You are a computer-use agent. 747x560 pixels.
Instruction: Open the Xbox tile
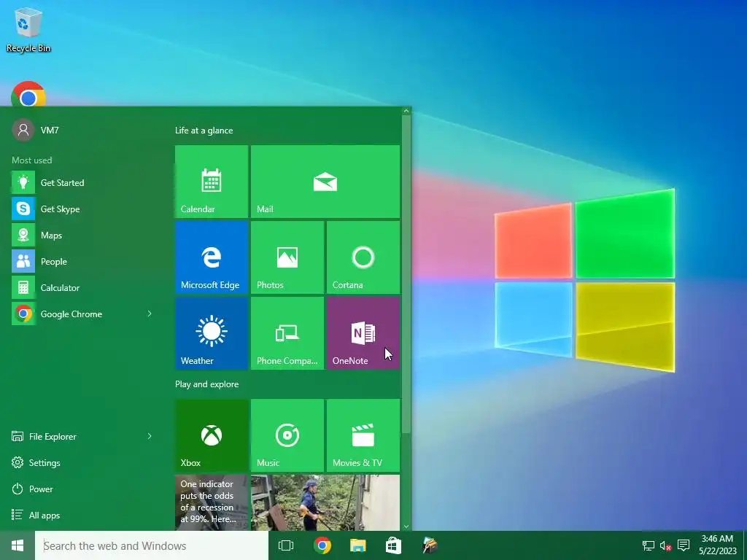[x=212, y=435]
